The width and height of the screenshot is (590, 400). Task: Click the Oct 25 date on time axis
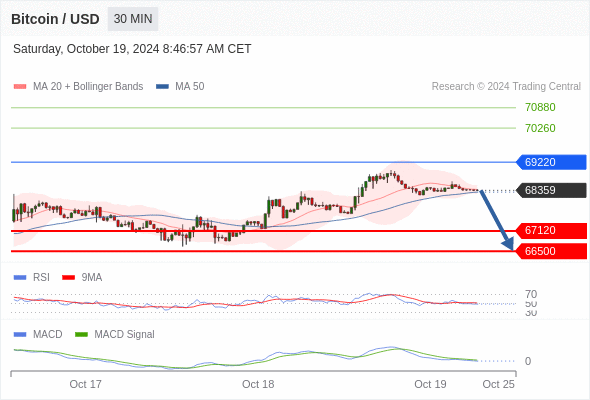click(x=499, y=384)
